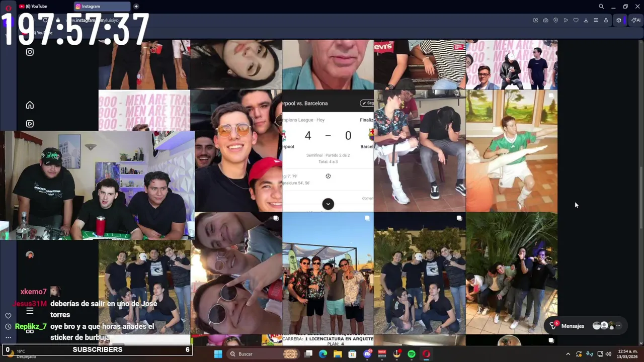Image resolution: width=644 pixels, height=362 pixels.
Task: Open the beach group photo under tent
Action: click(x=328, y=273)
